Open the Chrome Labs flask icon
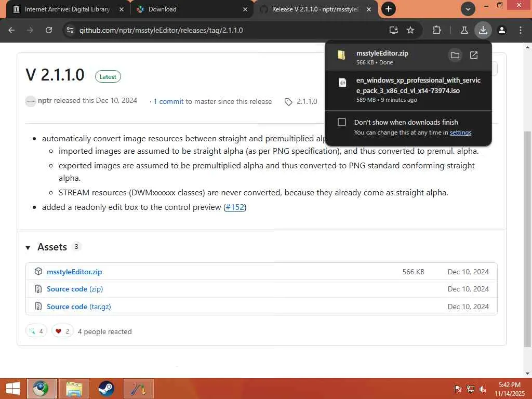The image size is (532, 399). pos(464,30)
